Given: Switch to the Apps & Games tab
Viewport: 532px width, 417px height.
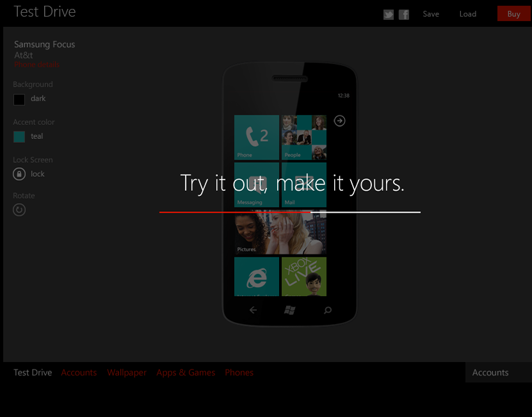Looking at the screenshot, I should (186, 373).
